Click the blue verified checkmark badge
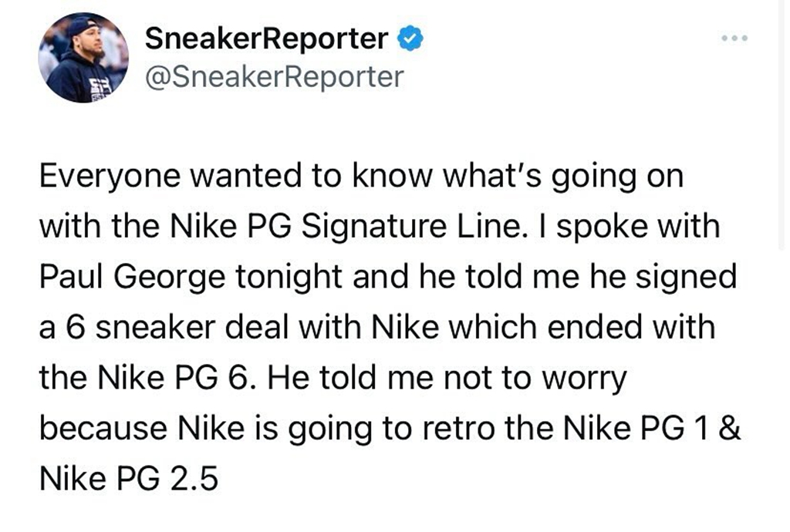Image resolution: width=790 pixels, height=532 pixels. coord(409,39)
